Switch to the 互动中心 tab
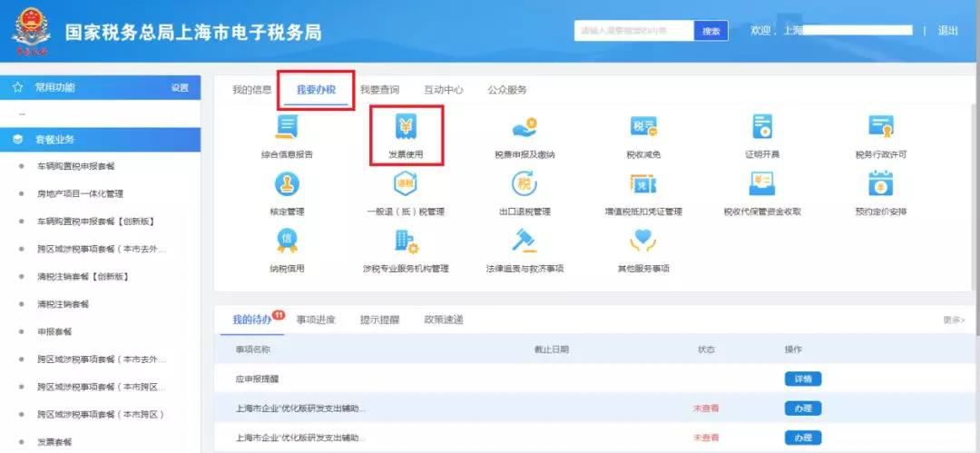 coord(443,90)
